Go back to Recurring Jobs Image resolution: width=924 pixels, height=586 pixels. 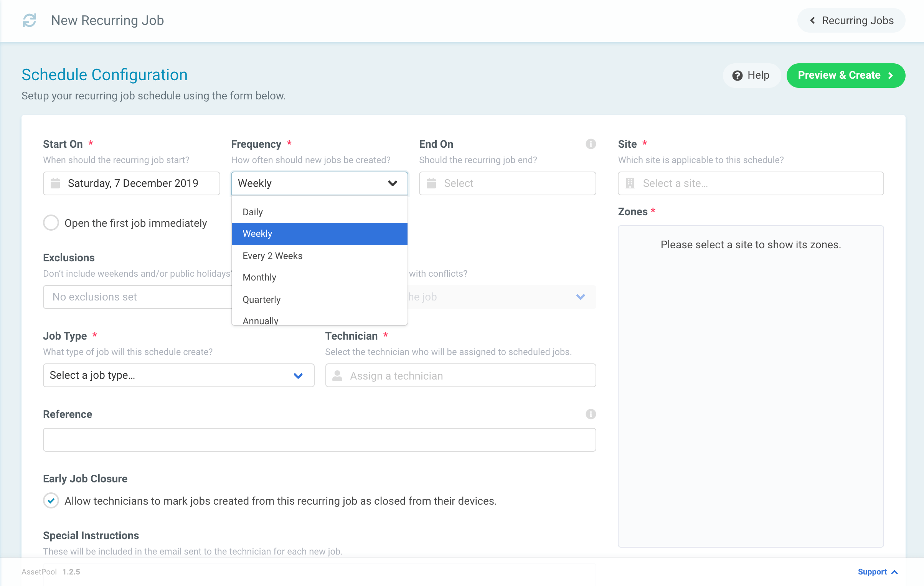851,20
